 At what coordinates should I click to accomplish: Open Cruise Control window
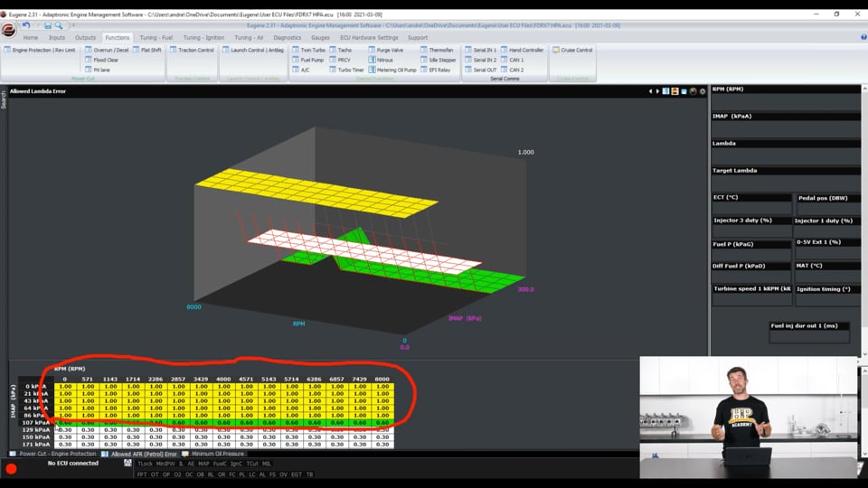point(572,50)
